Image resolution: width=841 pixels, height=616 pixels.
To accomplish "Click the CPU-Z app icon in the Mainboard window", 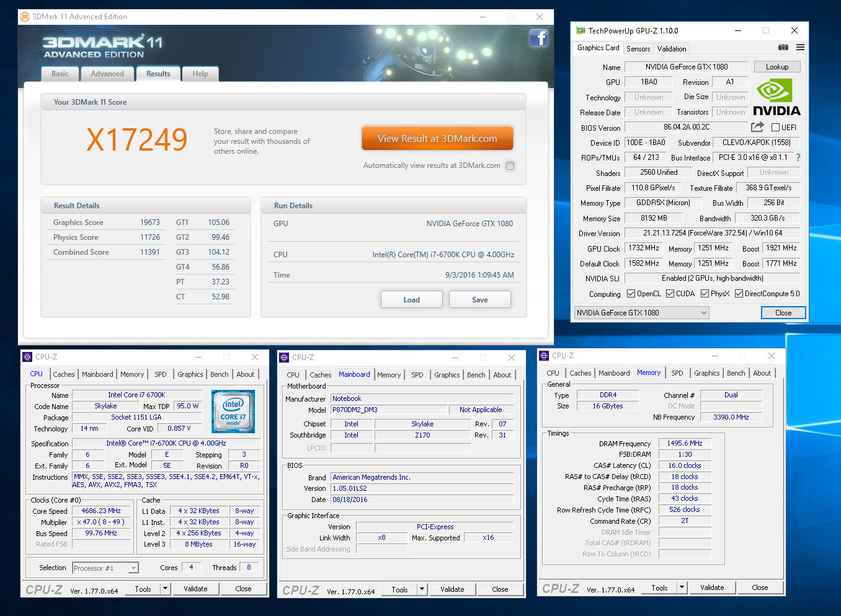I will [284, 358].
